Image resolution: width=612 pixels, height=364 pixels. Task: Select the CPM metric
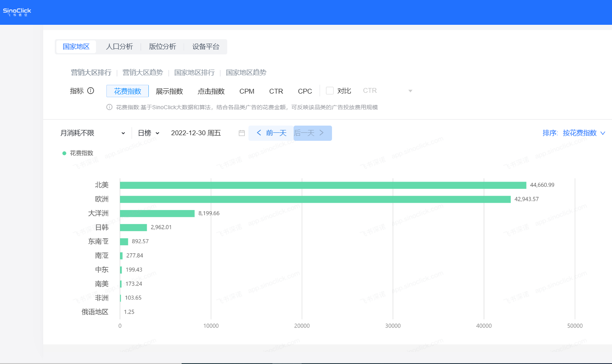(x=247, y=91)
